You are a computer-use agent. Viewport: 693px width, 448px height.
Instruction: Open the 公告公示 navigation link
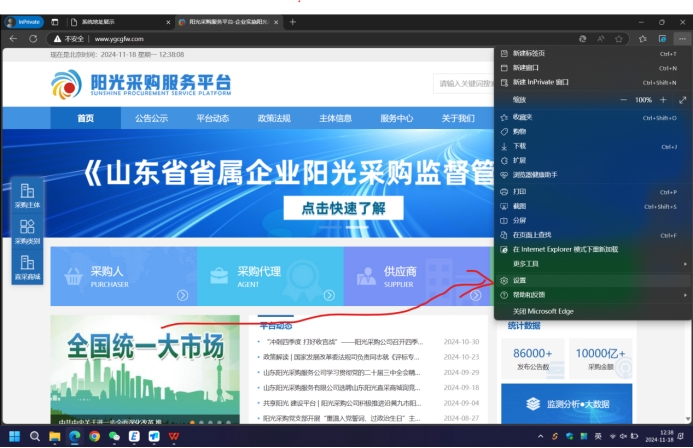tap(152, 118)
